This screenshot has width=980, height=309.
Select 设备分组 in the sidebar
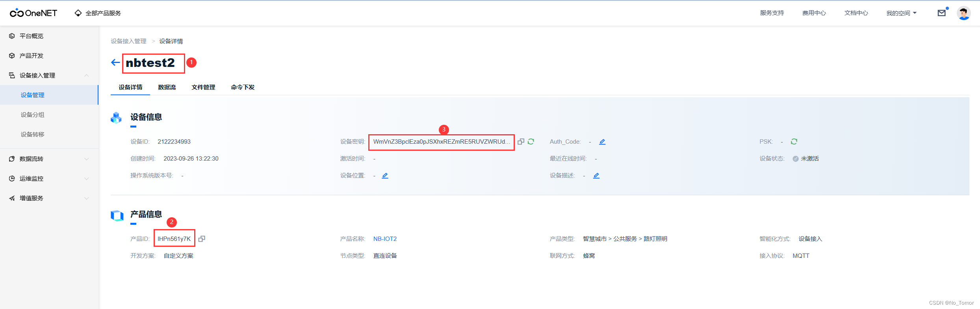click(33, 115)
